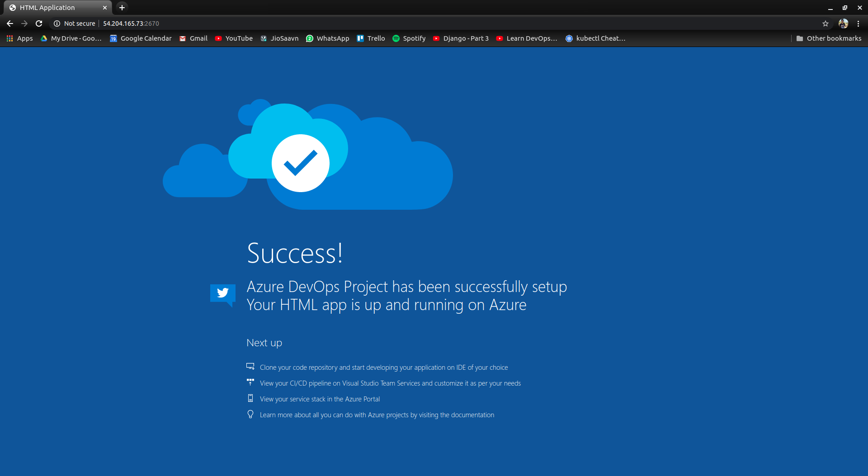
Task: Click the Success! heading text
Action: (x=295, y=253)
